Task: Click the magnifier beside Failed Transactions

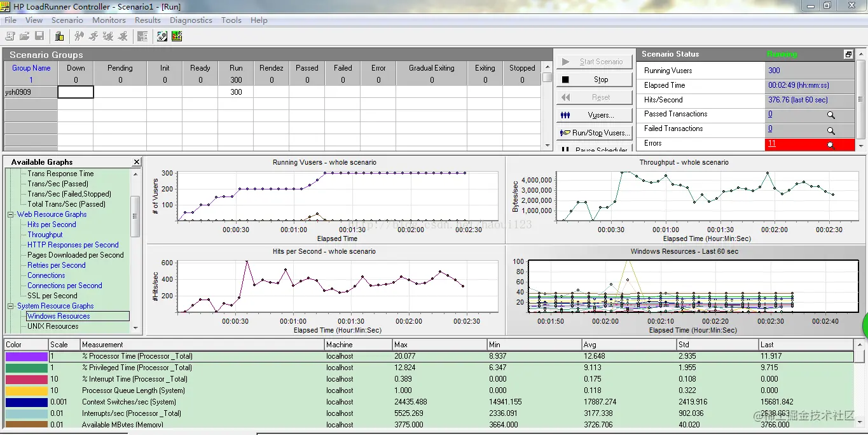Action: click(830, 130)
